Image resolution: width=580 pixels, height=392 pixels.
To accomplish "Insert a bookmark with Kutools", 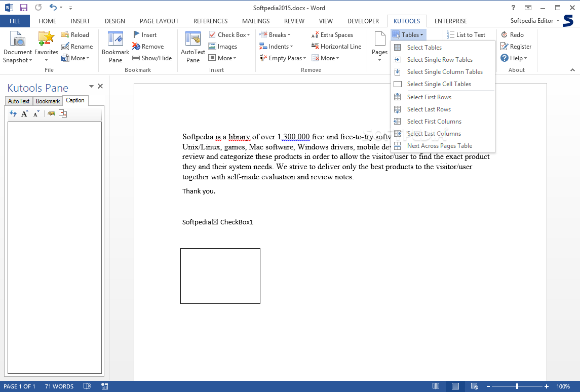I will pos(145,35).
